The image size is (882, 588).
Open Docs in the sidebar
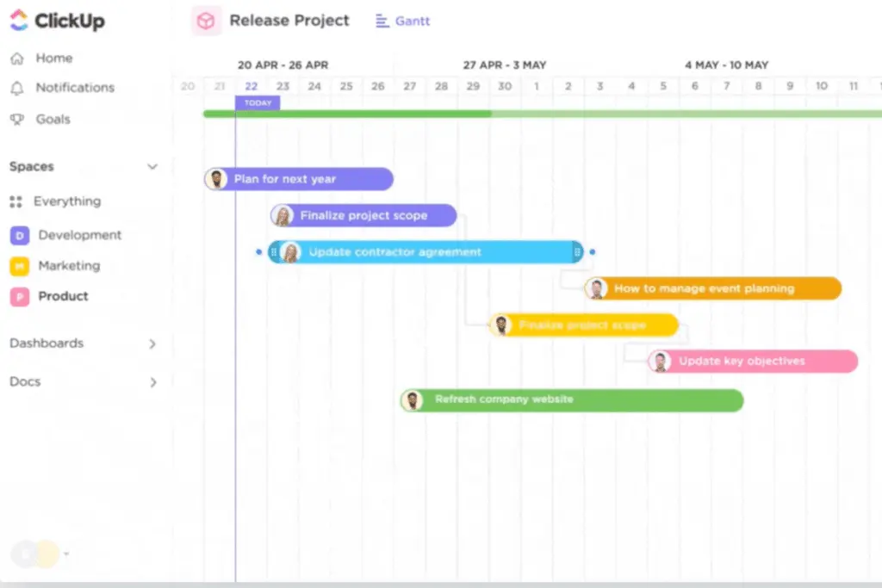[x=25, y=381]
